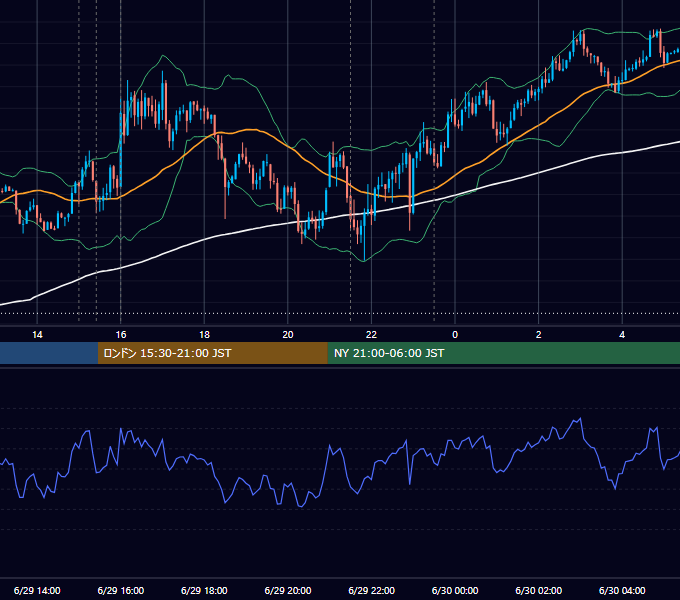Click the 6/29 18:00 date label
Viewport: 680px width, 600px height.
(204, 590)
